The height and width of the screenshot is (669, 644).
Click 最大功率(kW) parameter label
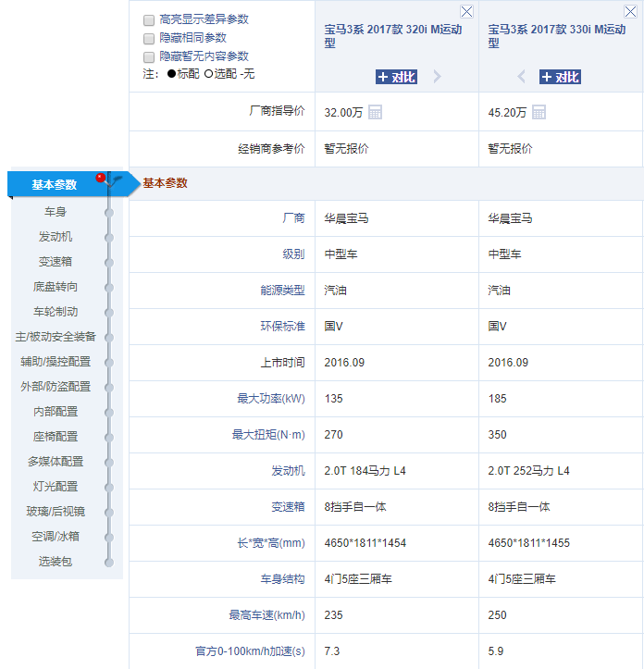click(x=271, y=399)
